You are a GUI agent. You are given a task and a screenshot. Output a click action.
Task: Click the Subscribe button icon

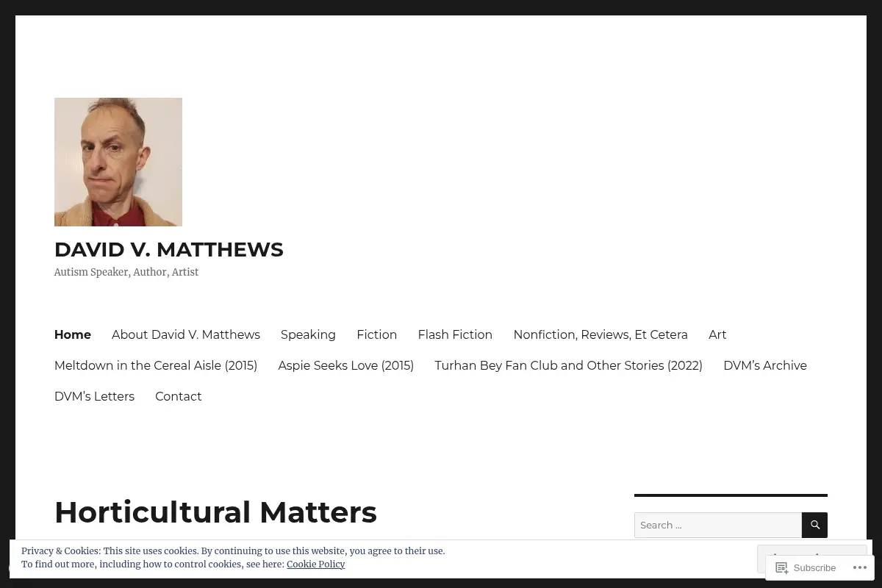782,567
